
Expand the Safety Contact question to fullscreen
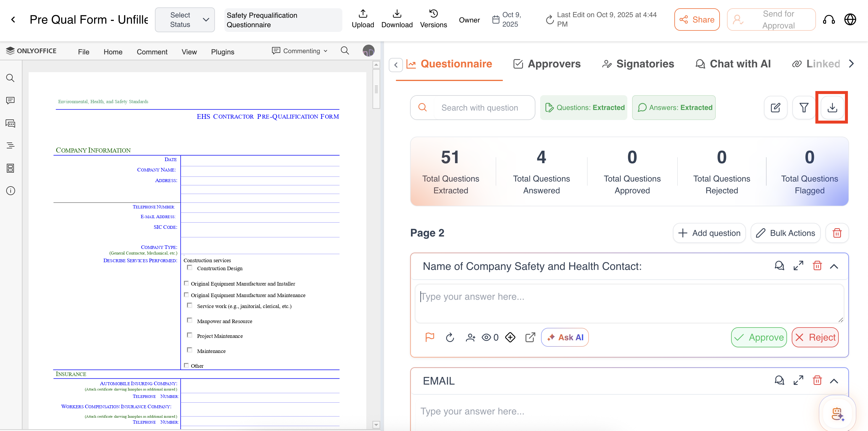[798, 266]
